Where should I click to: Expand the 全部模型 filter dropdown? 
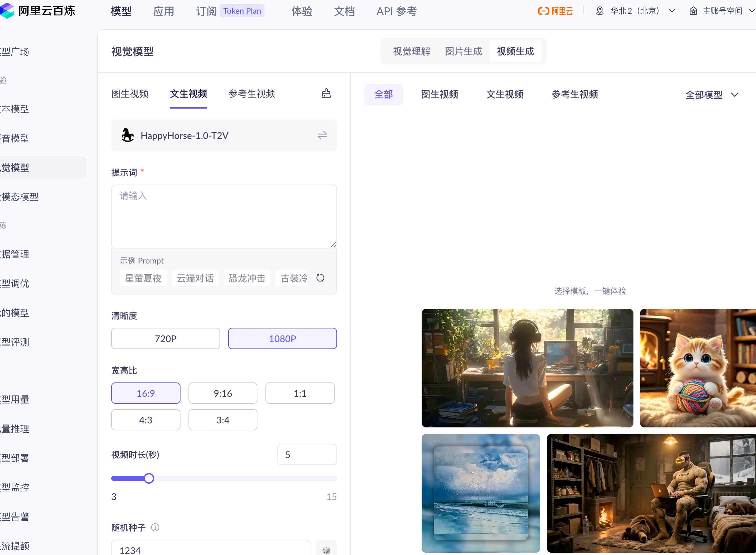coord(712,95)
